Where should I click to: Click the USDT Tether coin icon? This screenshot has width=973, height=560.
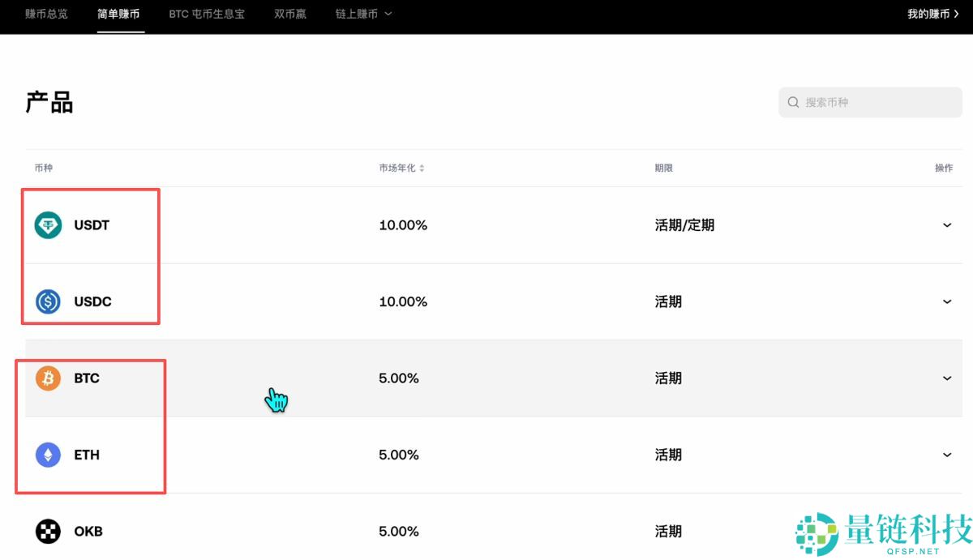[x=47, y=224]
